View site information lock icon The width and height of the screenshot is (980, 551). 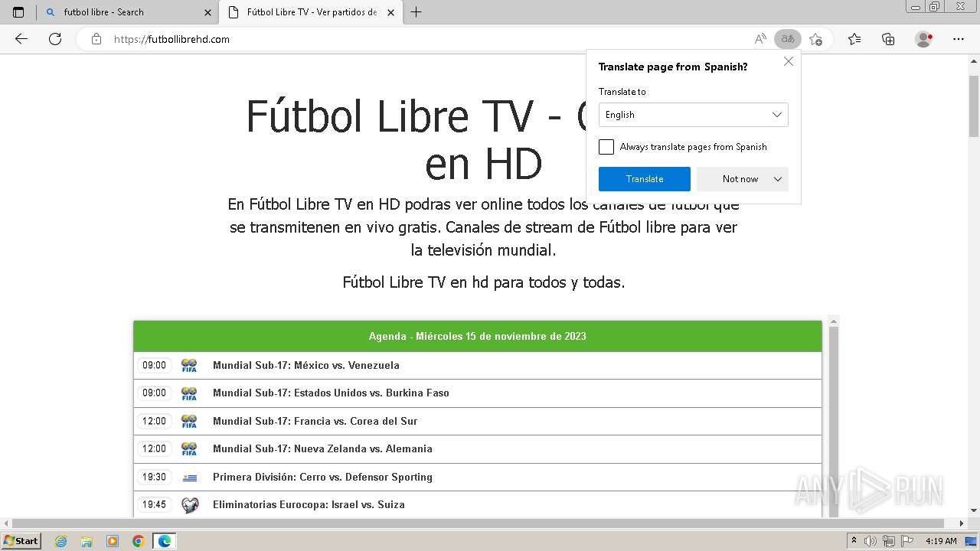tap(96, 39)
